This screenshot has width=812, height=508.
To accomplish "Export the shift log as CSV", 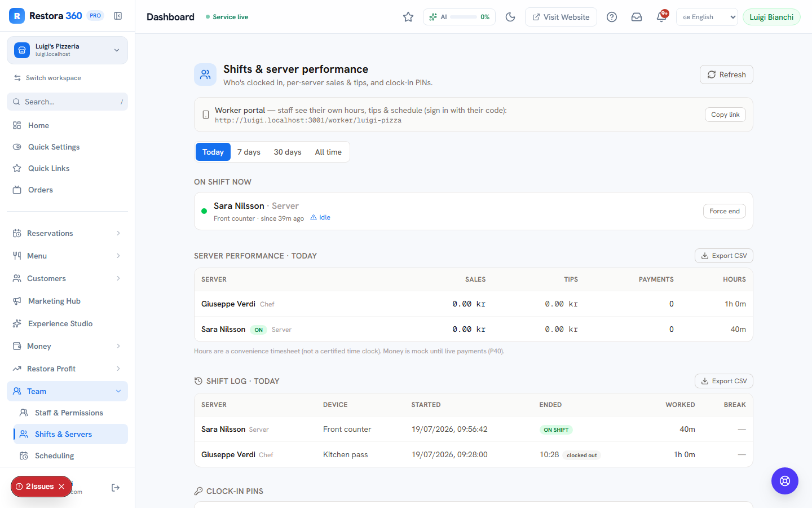I will pos(724,381).
